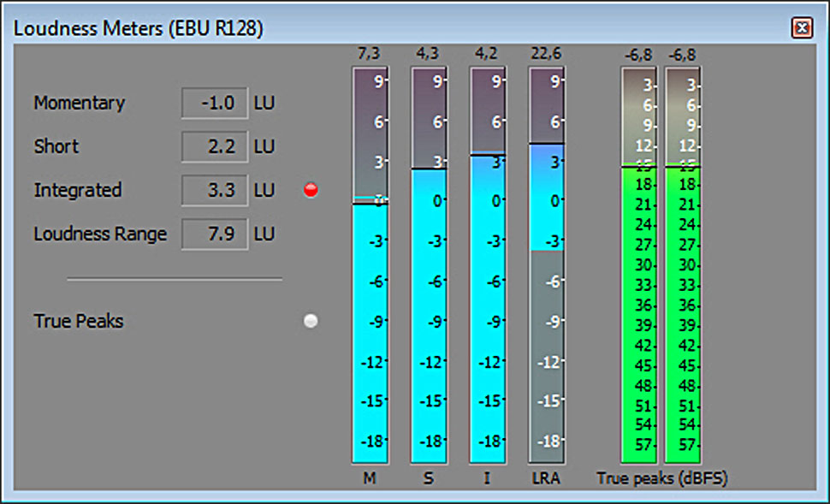The height and width of the screenshot is (504, 830).
Task: Click the Momentary value field showing -1.0
Action: [x=214, y=103]
